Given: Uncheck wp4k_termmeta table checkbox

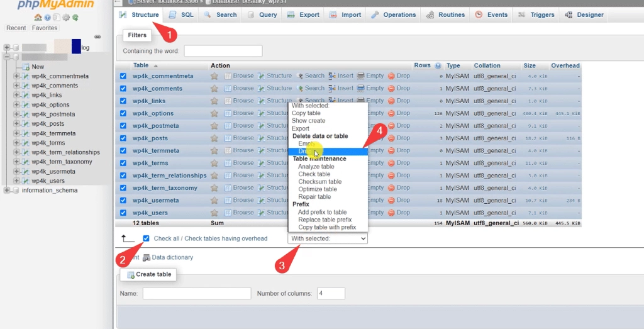Looking at the screenshot, I should coord(123,150).
